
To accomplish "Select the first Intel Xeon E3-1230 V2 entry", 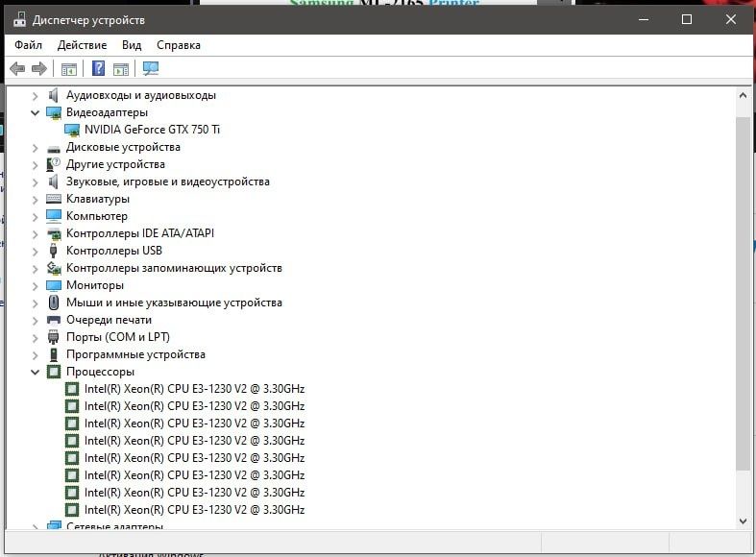I will point(194,389).
